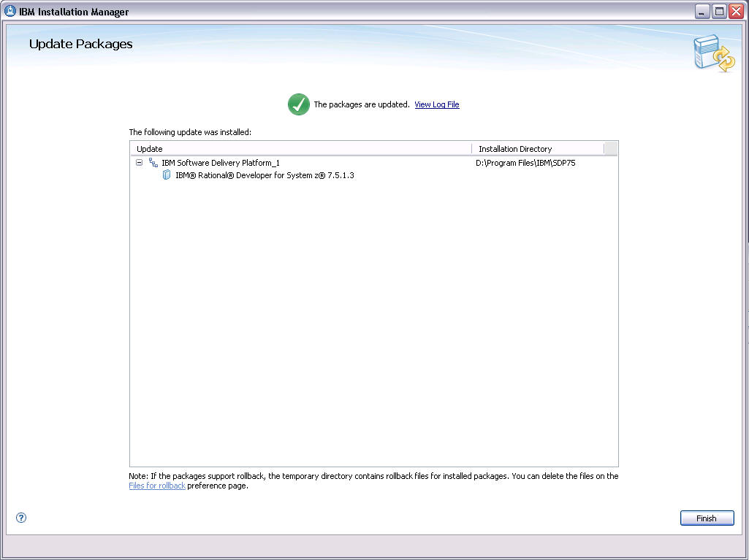Click the text 'The following update was installed:'

[x=190, y=132]
